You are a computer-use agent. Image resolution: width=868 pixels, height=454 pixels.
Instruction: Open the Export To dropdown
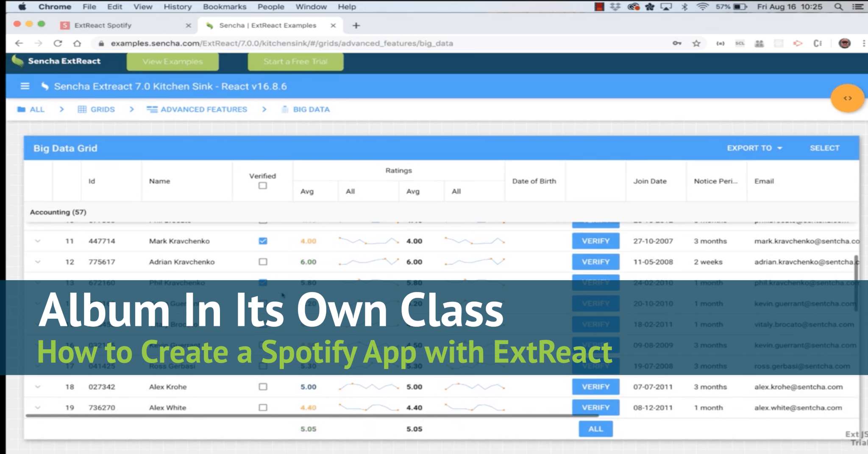pos(754,148)
